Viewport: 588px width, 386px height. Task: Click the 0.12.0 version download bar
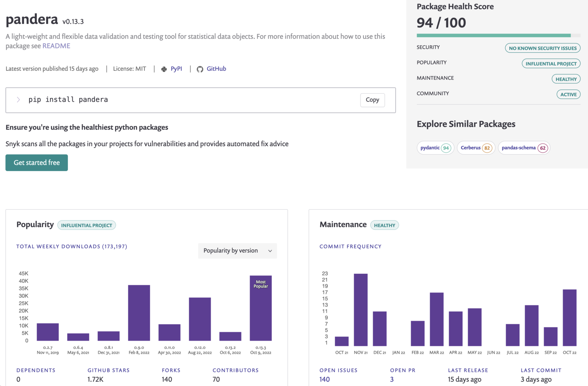[200, 319]
